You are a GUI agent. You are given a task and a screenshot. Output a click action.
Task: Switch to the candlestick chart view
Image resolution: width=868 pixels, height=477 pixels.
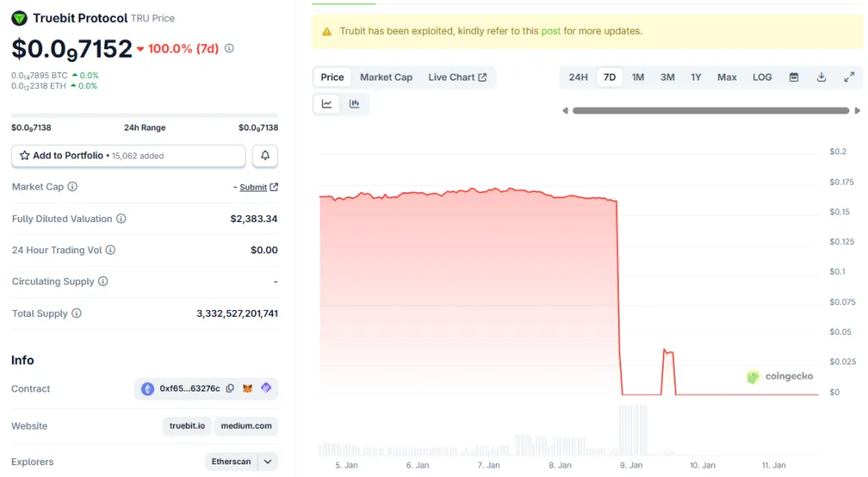[x=354, y=103]
